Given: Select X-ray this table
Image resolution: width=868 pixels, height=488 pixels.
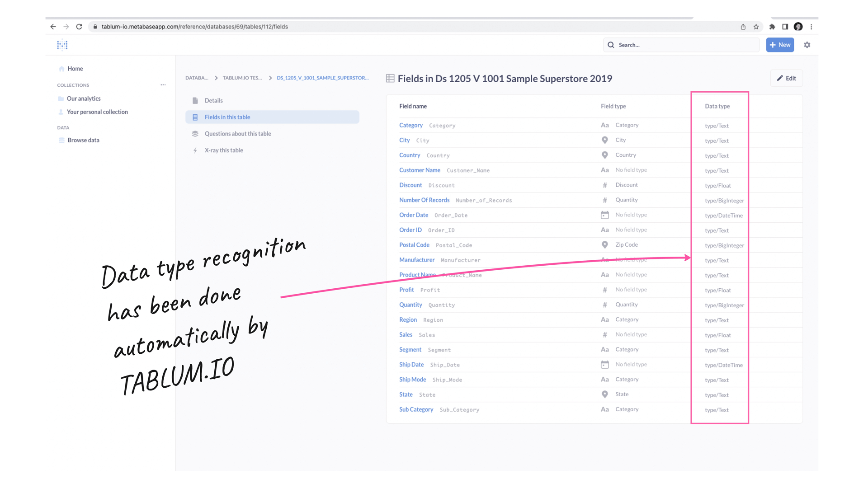Looking at the screenshot, I should pyautogui.click(x=272, y=150).
